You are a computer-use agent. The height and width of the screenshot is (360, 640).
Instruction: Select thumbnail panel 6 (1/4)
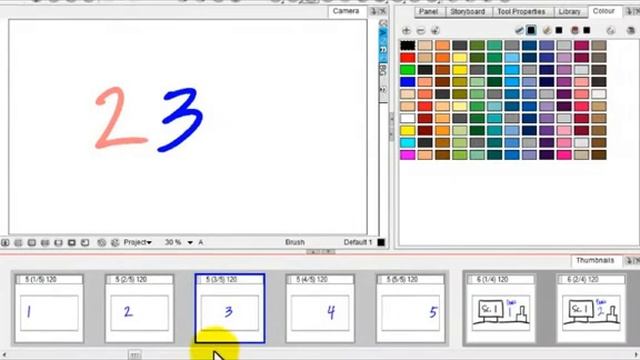[x=501, y=309]
